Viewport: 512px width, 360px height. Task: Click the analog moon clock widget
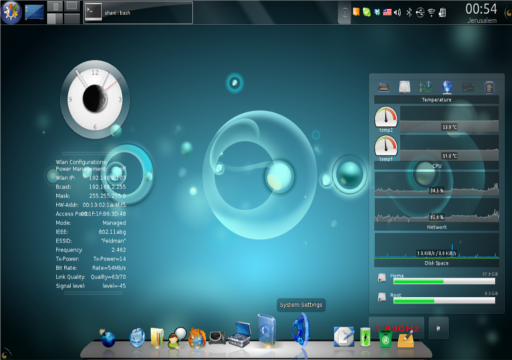click(x=95, y=99)
